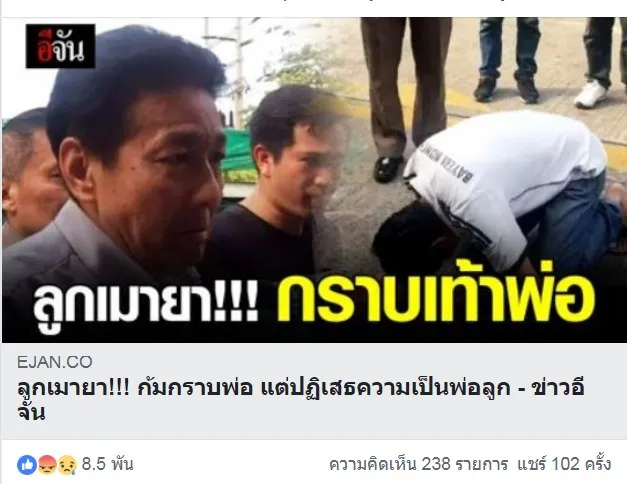The height and width of the screenshot is (484, 627).
Task: Click the khaki uniform trousers in photo
Action: click(x=405, y=80)
